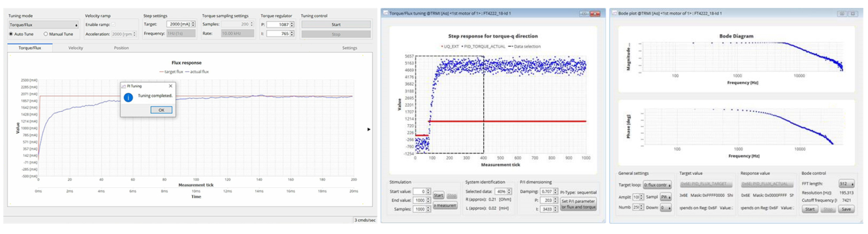This screenshot has height=234, width=868.
Task: Open the Settings tab
Action: (350, 47)
